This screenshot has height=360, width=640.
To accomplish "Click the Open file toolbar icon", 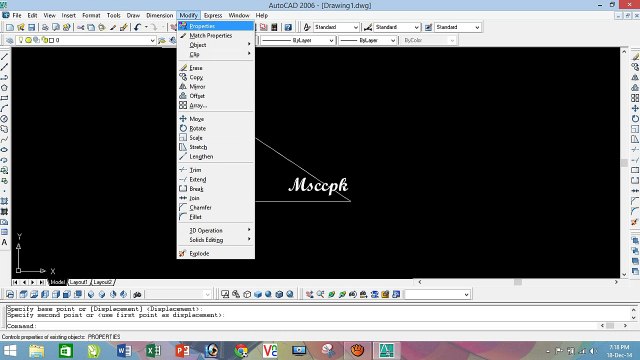I will coord(20,27).
